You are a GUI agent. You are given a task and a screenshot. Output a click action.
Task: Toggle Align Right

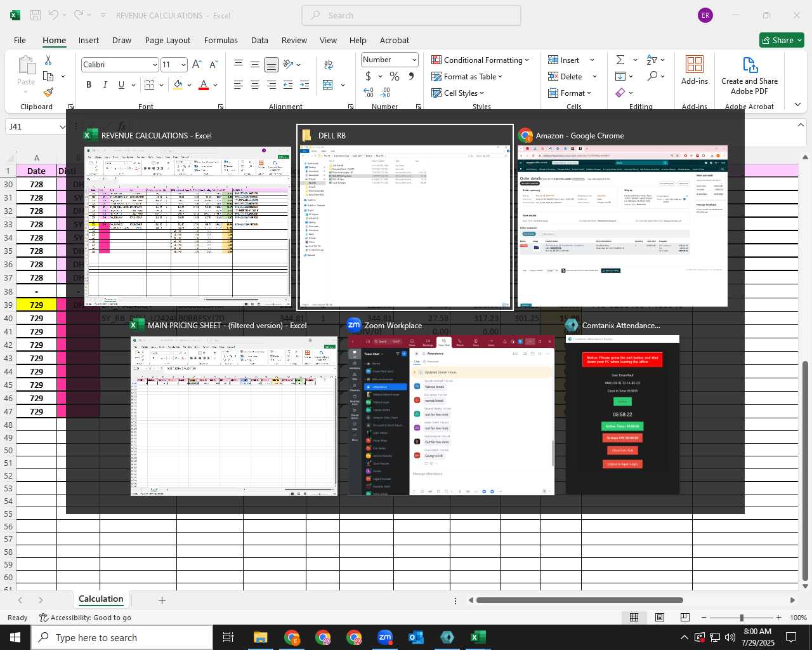pyautogui.click(x=271, y=84)
